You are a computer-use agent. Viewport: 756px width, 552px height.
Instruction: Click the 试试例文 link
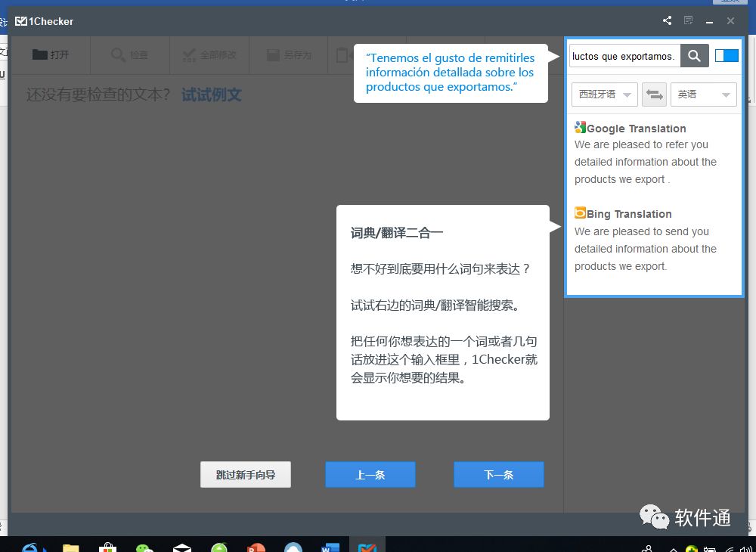(211, 95)
